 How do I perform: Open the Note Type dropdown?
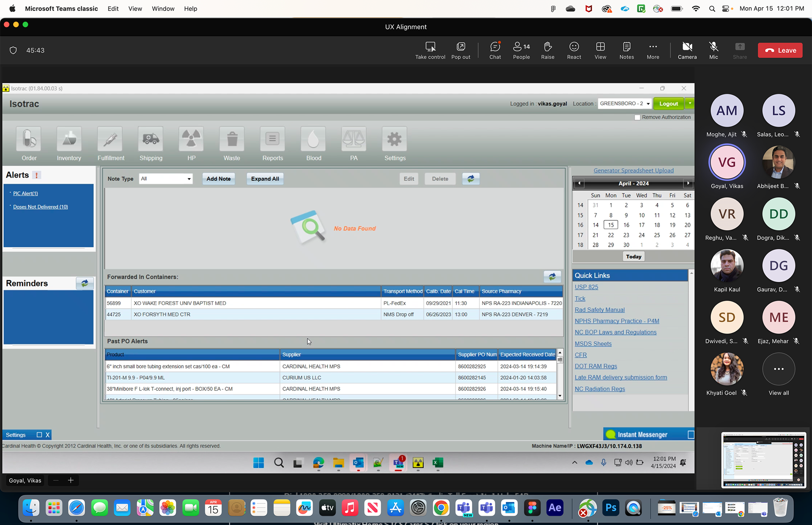(x=166, y=179)
